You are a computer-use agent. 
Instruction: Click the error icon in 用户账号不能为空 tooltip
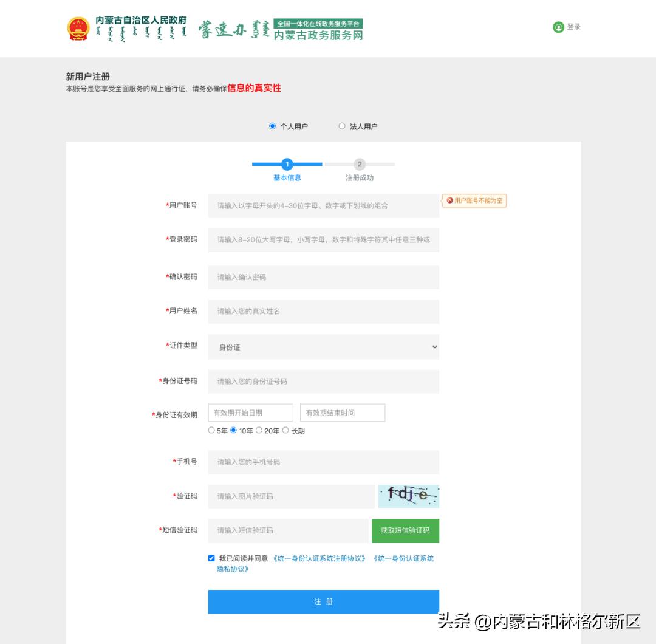(451, 200)
